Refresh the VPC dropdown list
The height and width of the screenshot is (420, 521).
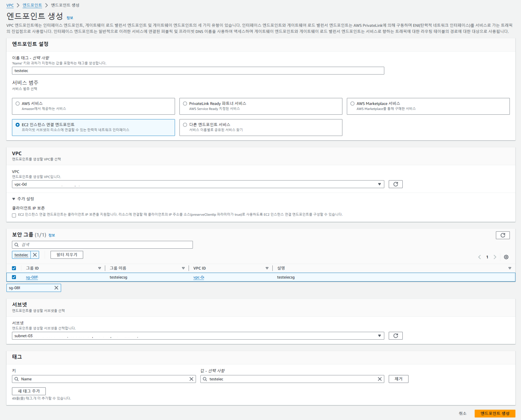click(x=395, y=184)
